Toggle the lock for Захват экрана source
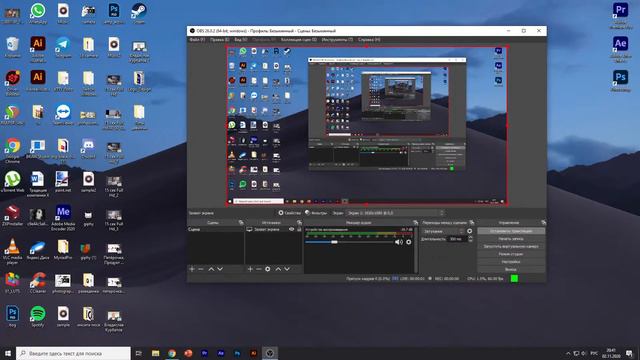The width and height of the screenshot is (640, 360). (x=299, y=229)
